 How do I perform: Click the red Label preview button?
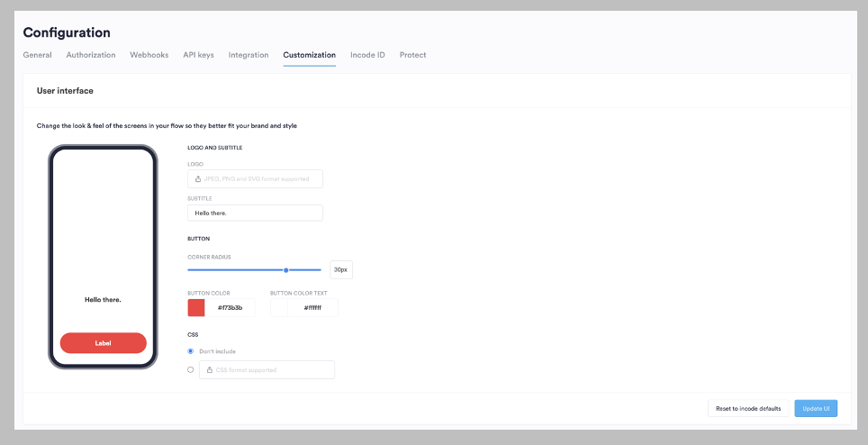(103, 343)
